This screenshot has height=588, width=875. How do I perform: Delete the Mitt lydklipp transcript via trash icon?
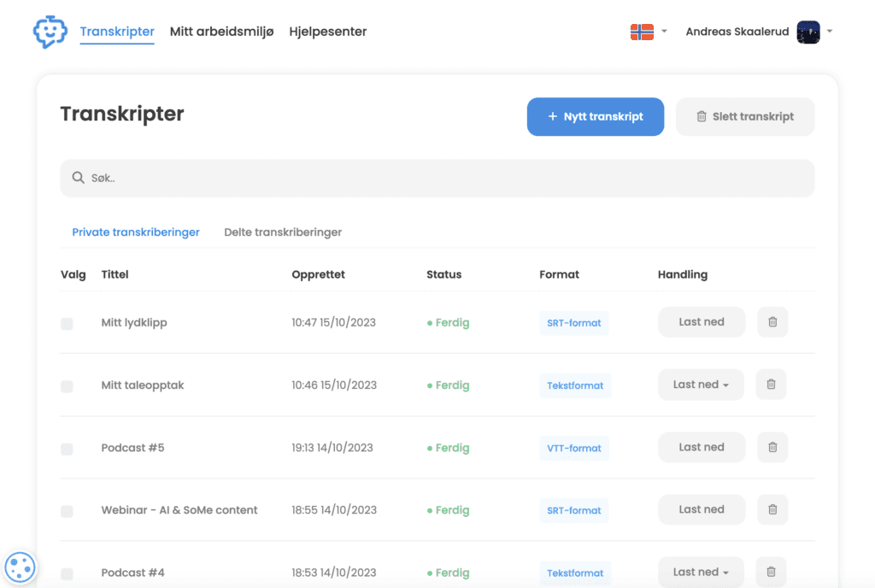click(x=772, y=322)
